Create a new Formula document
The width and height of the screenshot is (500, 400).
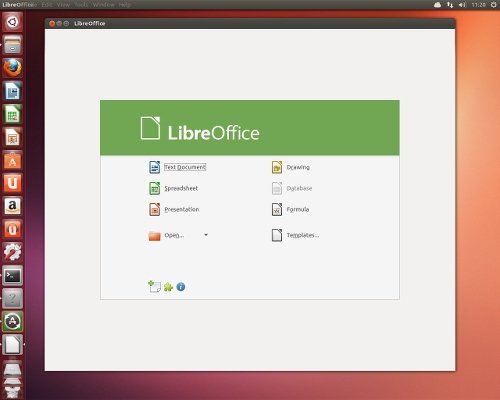(x=290, y=209)
